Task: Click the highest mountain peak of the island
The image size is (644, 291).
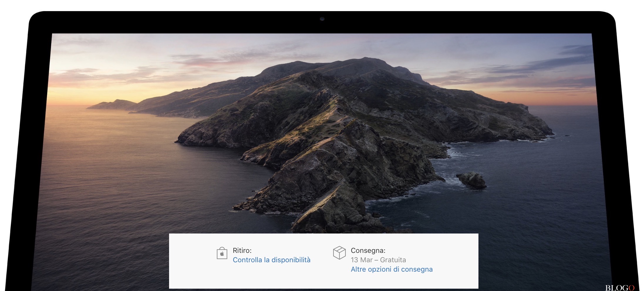Action: 364,60
